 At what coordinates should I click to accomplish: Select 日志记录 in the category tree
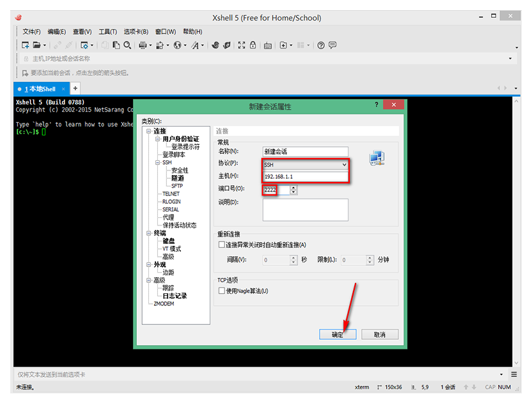click(x=175, y=296)
